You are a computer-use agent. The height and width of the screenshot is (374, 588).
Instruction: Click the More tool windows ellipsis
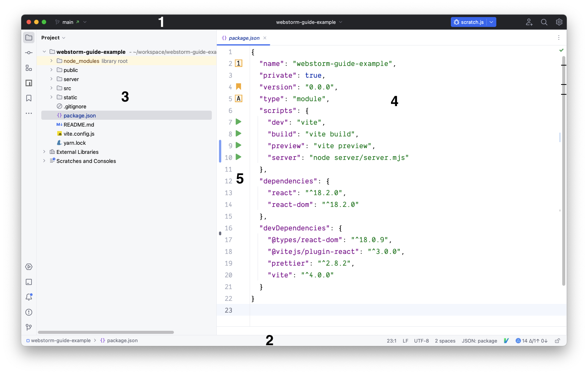29,113
